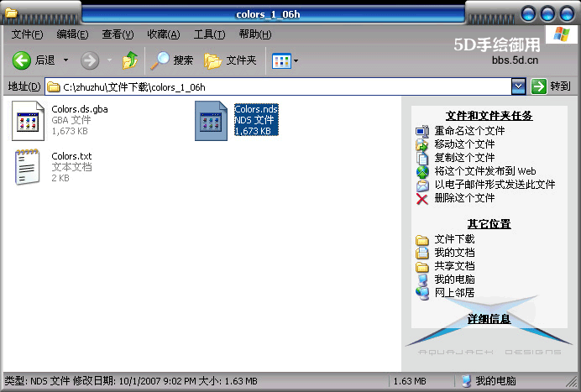
Task: Expand the Views dropdown arrow
Action: (x=296, y=61)
